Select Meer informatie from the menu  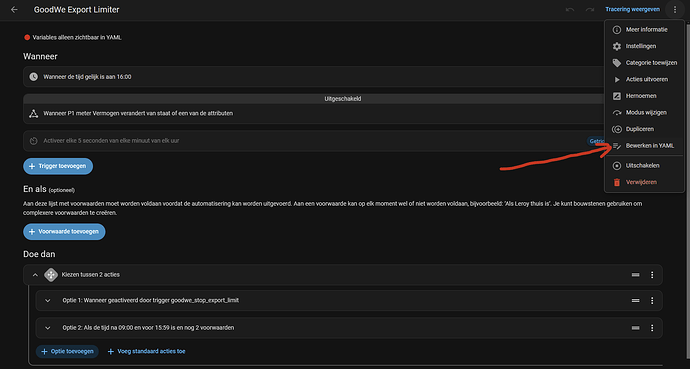(x=644, y=30)
